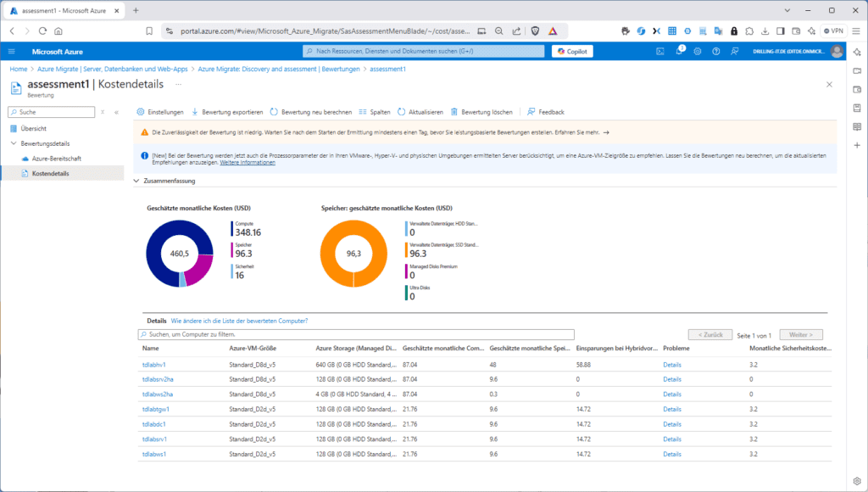
Task: Open the browser extensions puzzle icon
Action: (x=749, y=31)
